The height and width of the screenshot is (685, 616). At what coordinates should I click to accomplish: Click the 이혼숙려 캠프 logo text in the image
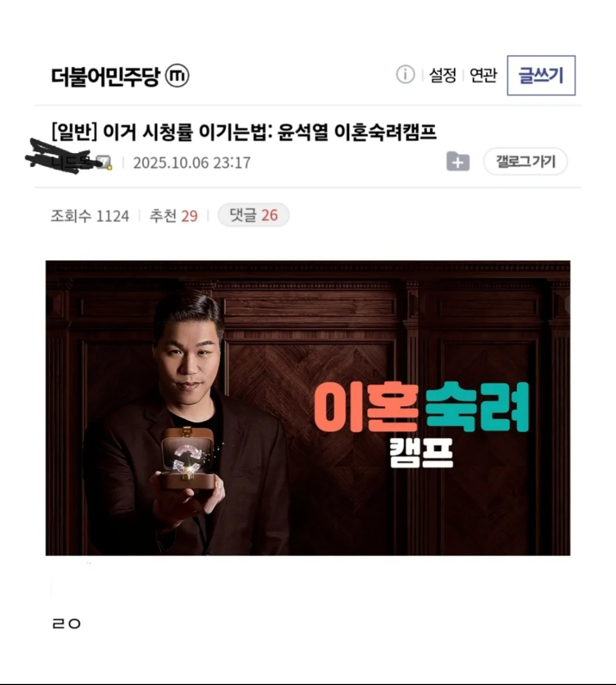(422, 423)
